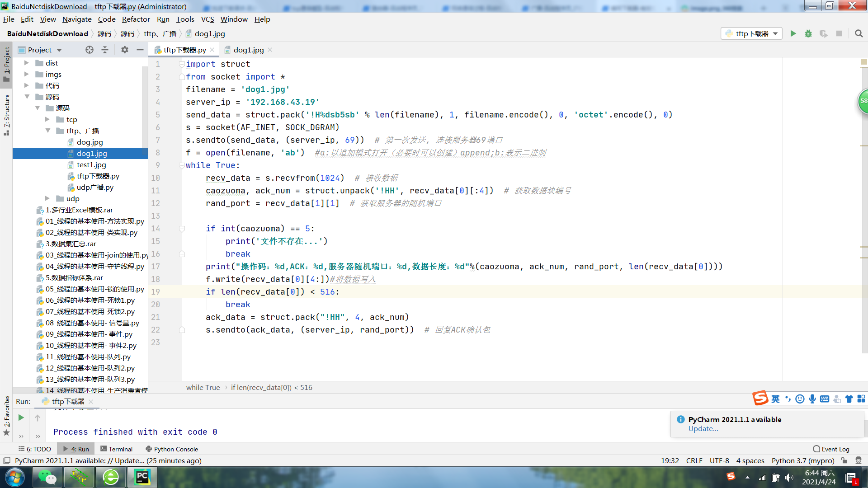This screenshot has width=868, height=488.
Task: Expand the imgs folder
Action: tap(26, 74)
